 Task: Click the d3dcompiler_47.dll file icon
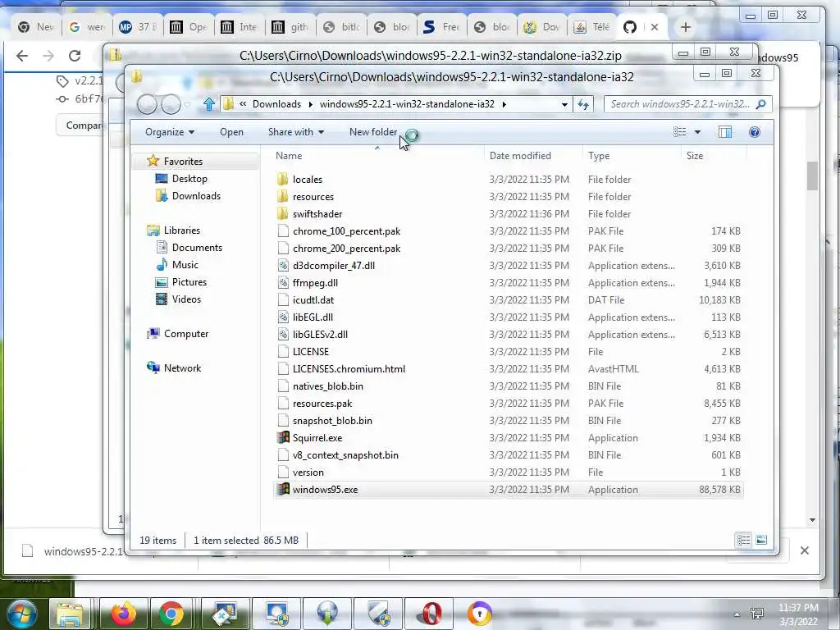tap(283, 265)
